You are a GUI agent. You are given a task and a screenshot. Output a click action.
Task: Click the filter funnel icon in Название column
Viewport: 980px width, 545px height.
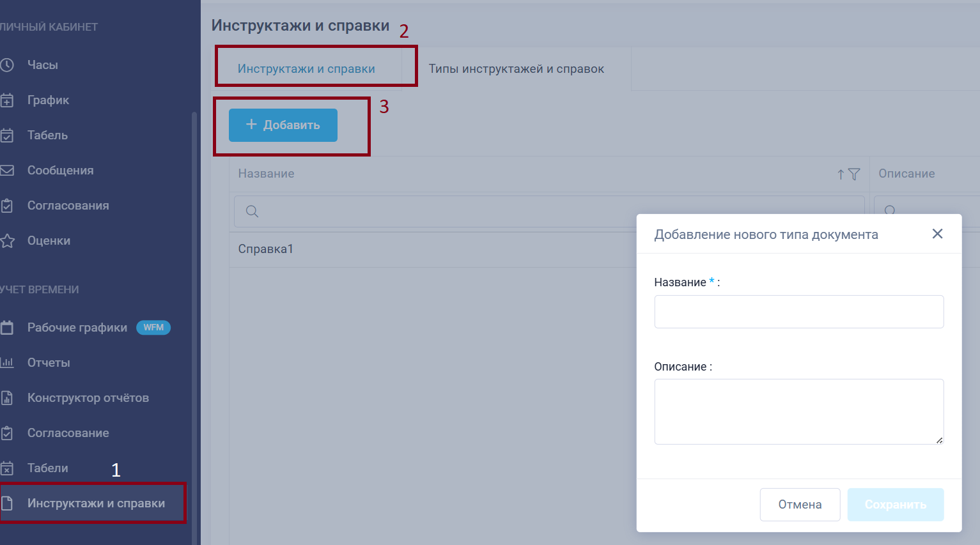[854, 174]
